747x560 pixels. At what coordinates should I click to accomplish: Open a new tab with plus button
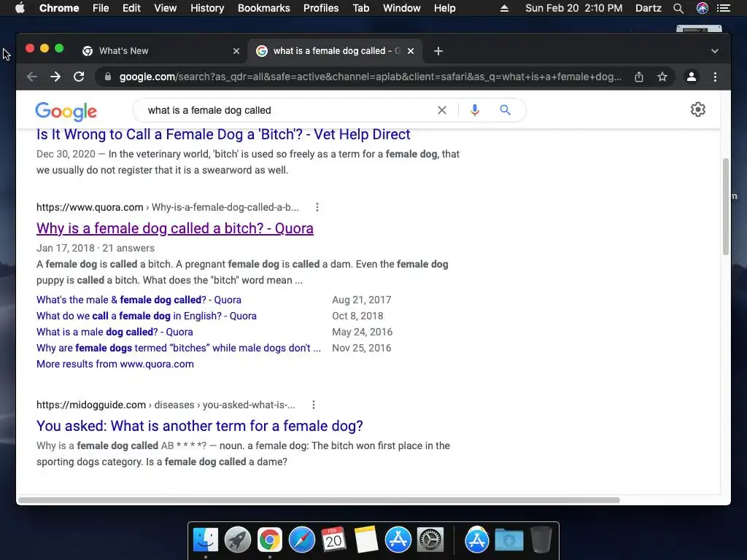pos(438,51)
